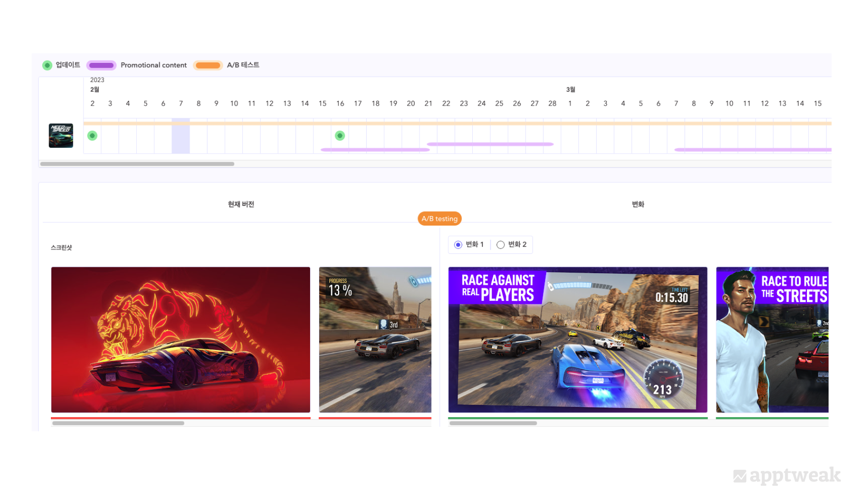Click the orange A/B 테스트 legend pill

pos(208,65)
